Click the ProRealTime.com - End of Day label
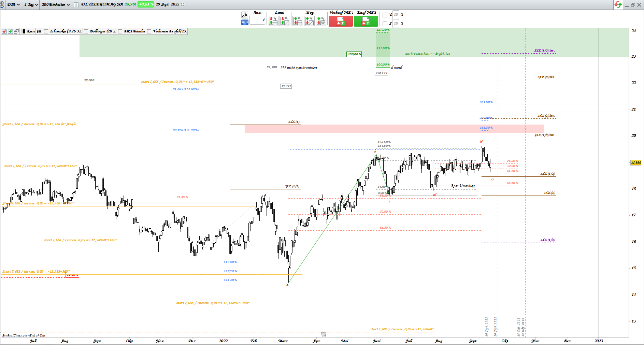Screen dimensions: 644x345 pos(24,335)
